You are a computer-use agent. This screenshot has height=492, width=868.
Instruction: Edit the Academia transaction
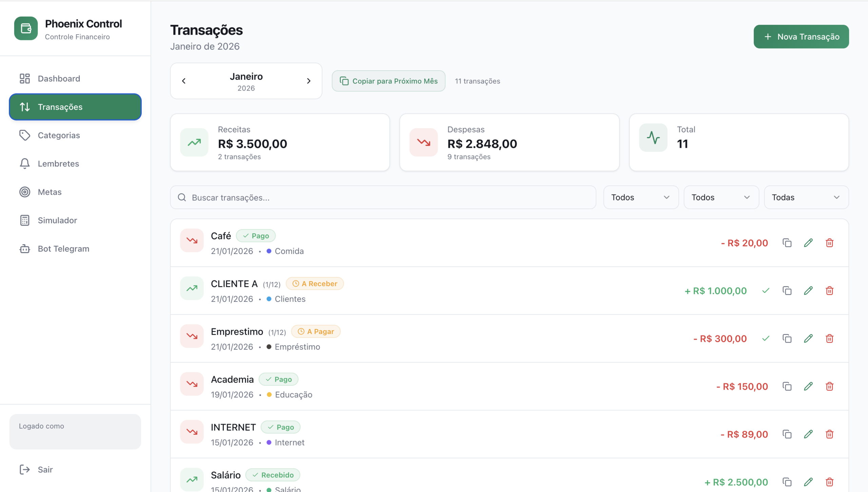coord(808,387)
